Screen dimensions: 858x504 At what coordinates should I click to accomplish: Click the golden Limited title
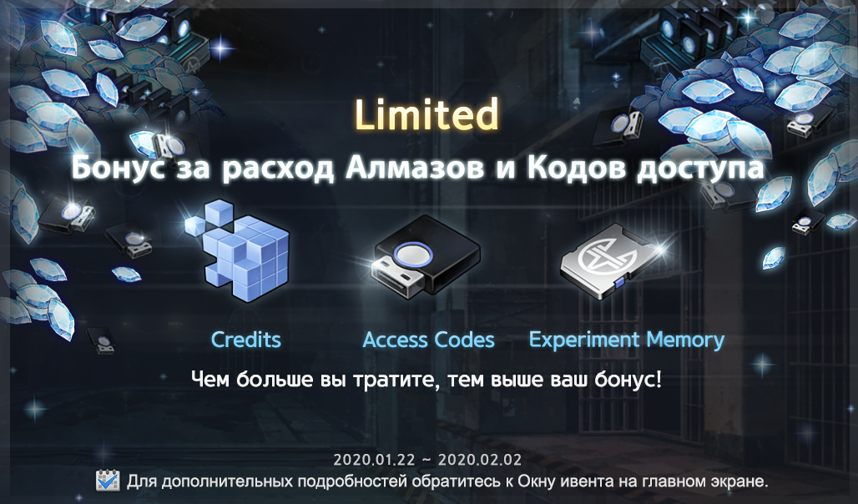tap(426, 115)
